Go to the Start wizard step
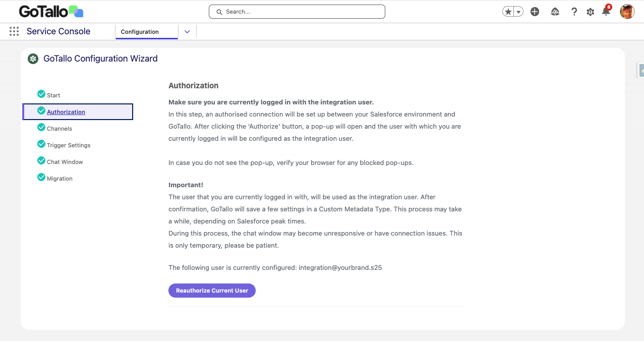The height and width of the screenshot is (341, 644). click(x=53, y=95)
